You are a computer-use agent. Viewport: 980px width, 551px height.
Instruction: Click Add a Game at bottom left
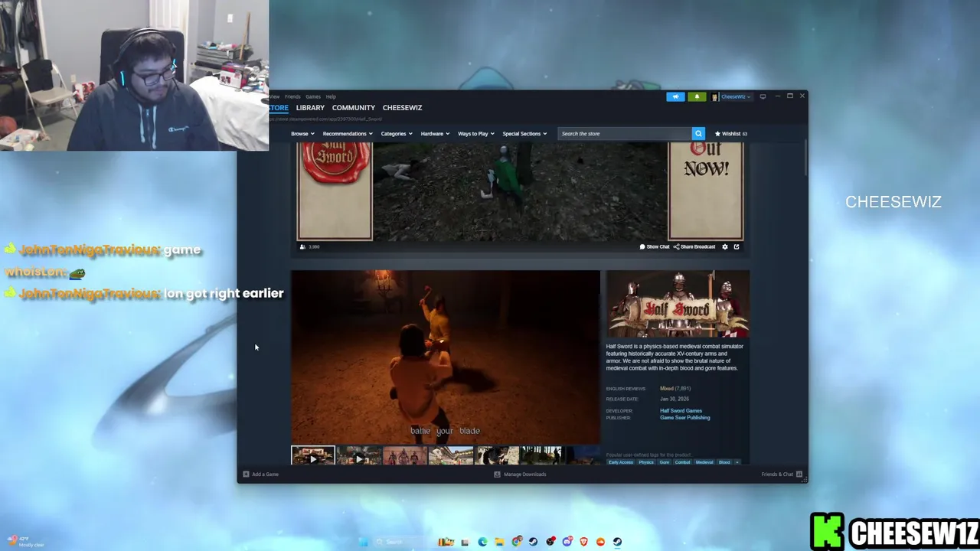[260, 474]
